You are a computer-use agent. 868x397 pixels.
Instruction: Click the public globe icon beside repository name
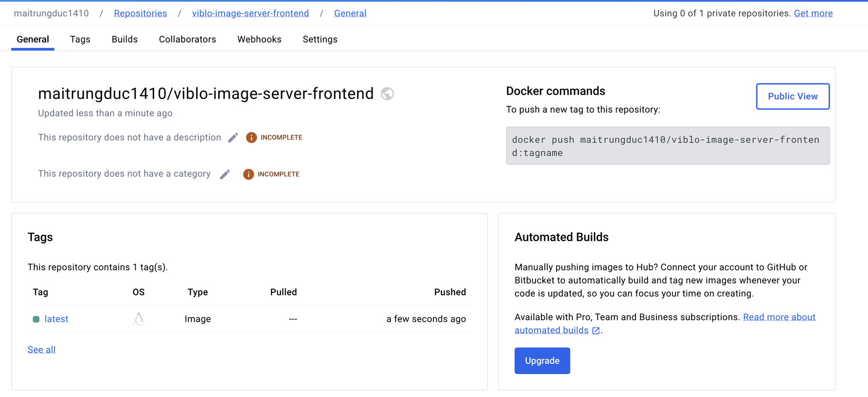click(387, 94)
